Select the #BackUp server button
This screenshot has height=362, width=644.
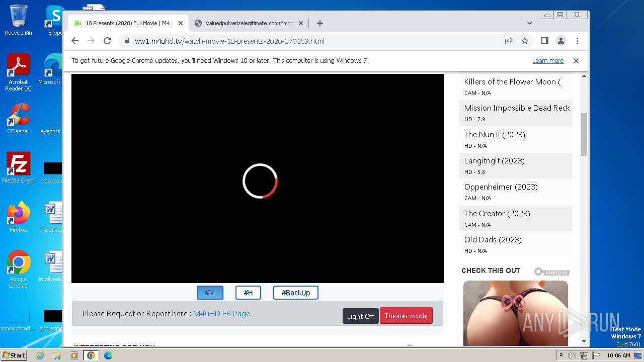tap(296, 293)
